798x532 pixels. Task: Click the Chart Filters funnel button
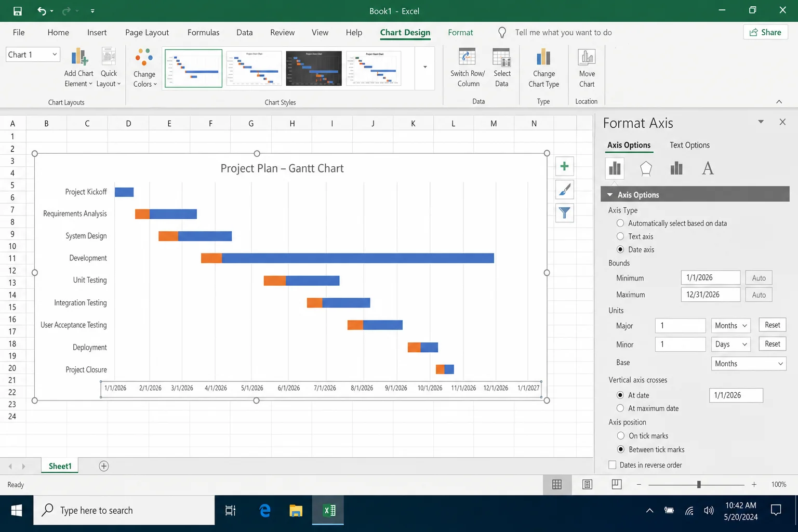[565, 213]
